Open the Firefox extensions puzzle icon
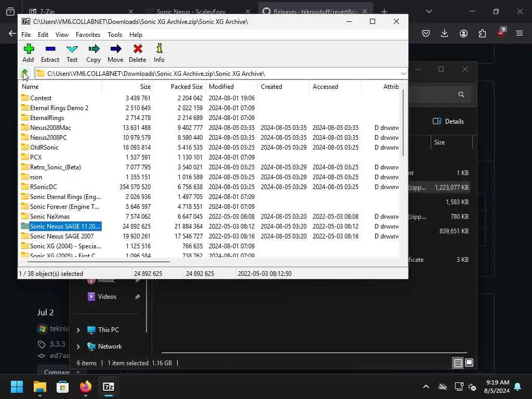532x399 pixels. tap(482, 33)
